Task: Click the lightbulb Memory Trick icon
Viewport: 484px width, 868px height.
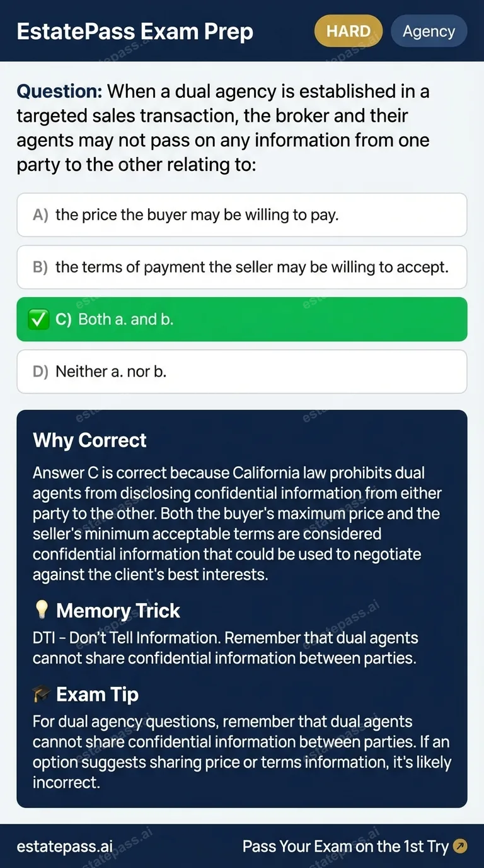Action: (x=42, y=609)
